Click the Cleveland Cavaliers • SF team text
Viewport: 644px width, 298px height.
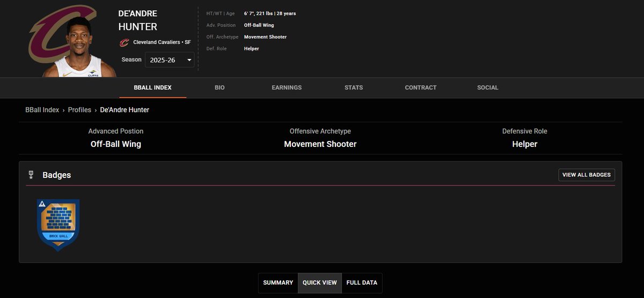(x=162, y=42)
